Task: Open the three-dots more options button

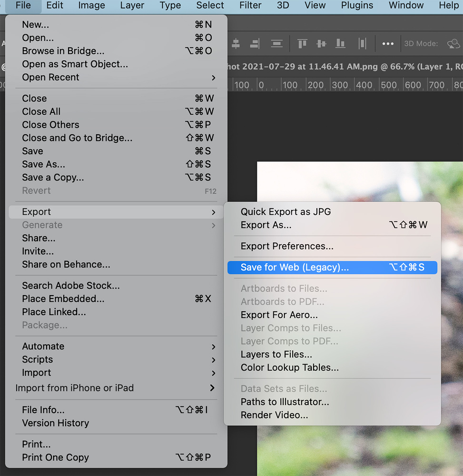Action: click(388, 44)
